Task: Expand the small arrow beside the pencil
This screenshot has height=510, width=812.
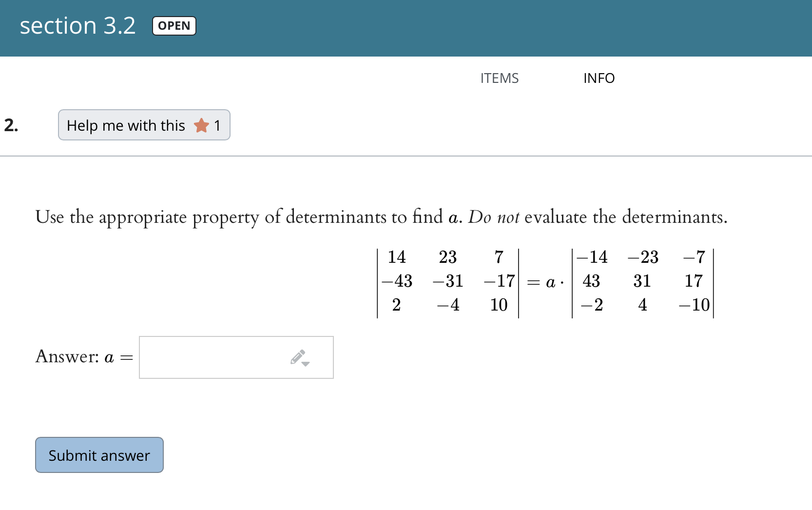Action: tap(306, 364)
